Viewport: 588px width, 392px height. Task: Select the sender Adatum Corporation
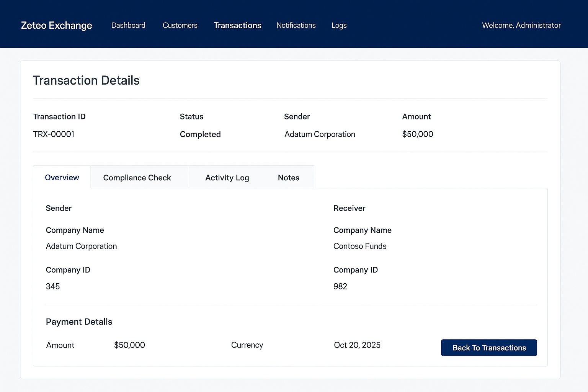coord(320,134)
